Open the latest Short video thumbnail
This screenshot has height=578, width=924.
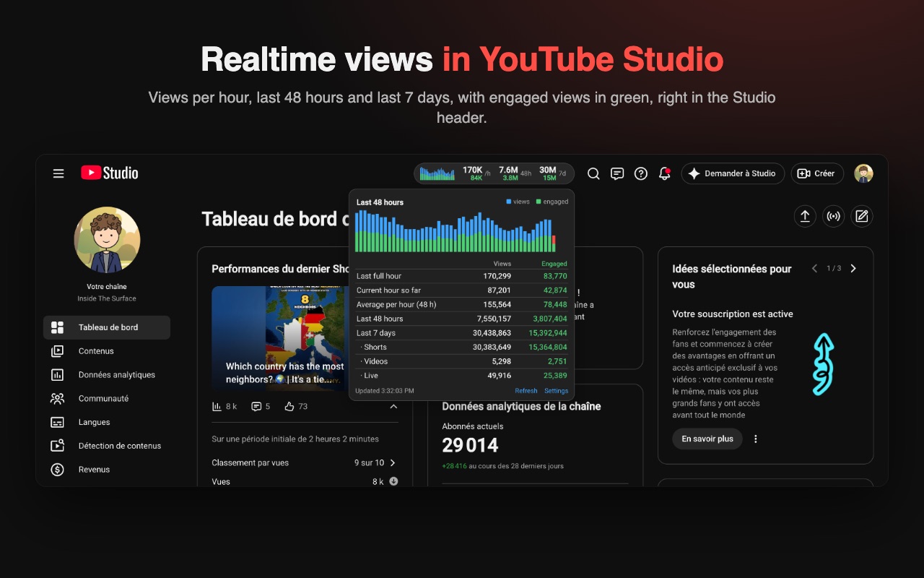click(279, 339)
